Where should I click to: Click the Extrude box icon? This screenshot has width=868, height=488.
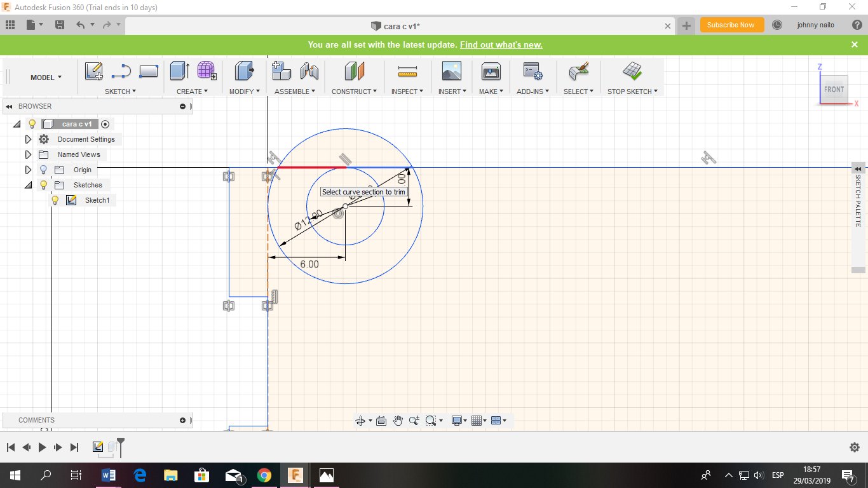[x=180, y=71]
